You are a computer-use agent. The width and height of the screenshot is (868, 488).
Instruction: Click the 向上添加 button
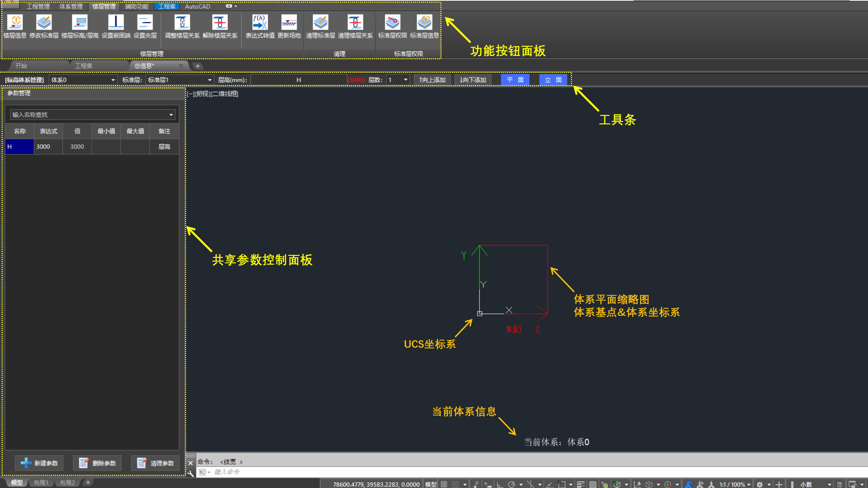click(x=432, y=80)
